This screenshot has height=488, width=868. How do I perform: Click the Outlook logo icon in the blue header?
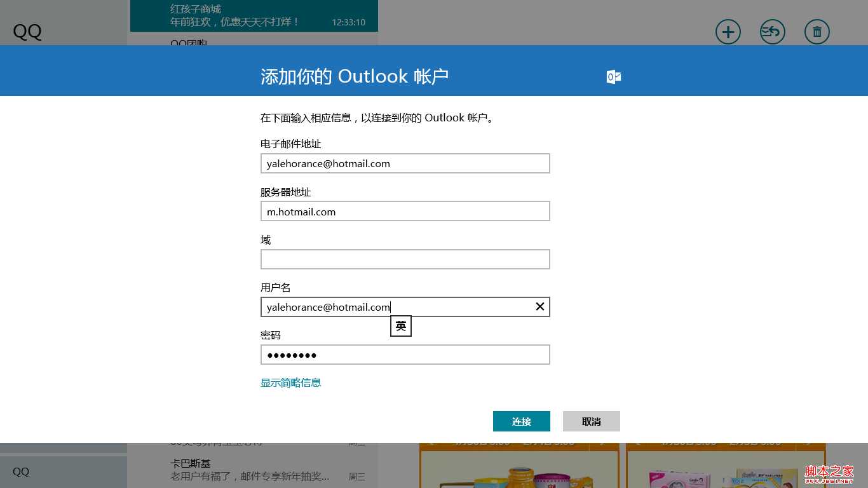[613, 76]
